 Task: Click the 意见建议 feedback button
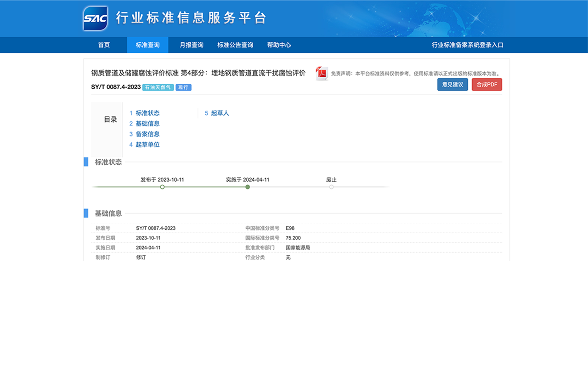452,84
